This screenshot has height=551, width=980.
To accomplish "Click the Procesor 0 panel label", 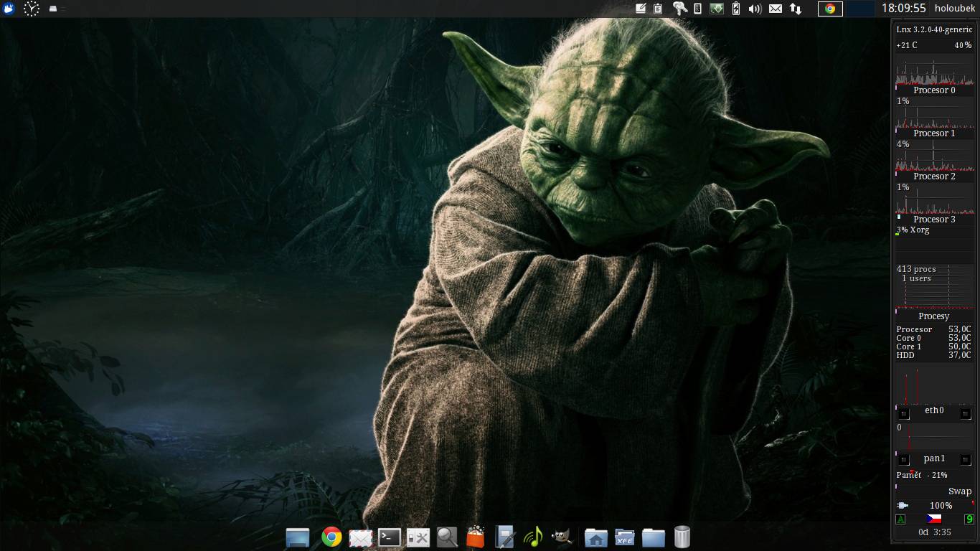I will pos(934,90).
